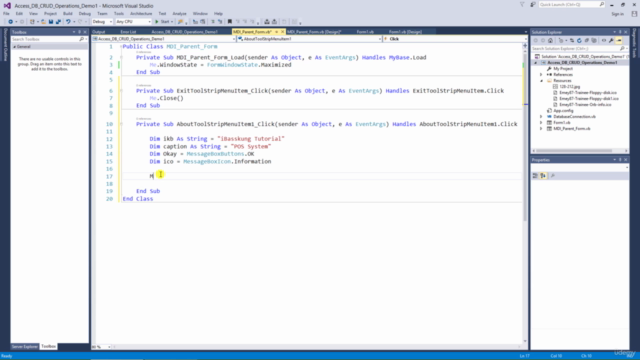Click the Toolbox search magnifier icon
Viewport: 640px width, 360px height.
click(x=81, y=39)
